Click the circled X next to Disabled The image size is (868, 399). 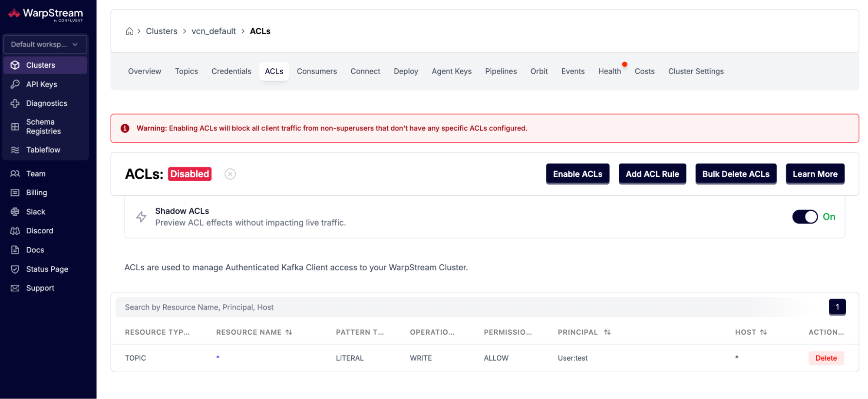pyautogui.click(x=230, y=174)
